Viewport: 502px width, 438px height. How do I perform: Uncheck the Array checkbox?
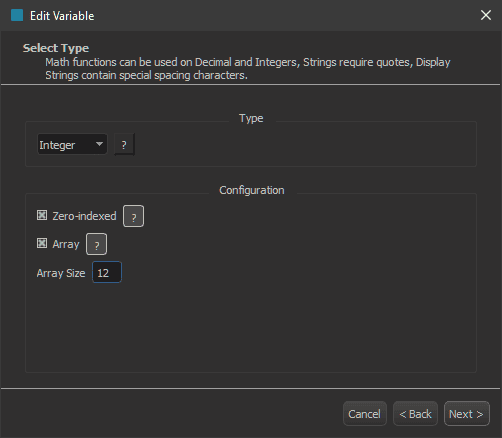tap(42, 243)
